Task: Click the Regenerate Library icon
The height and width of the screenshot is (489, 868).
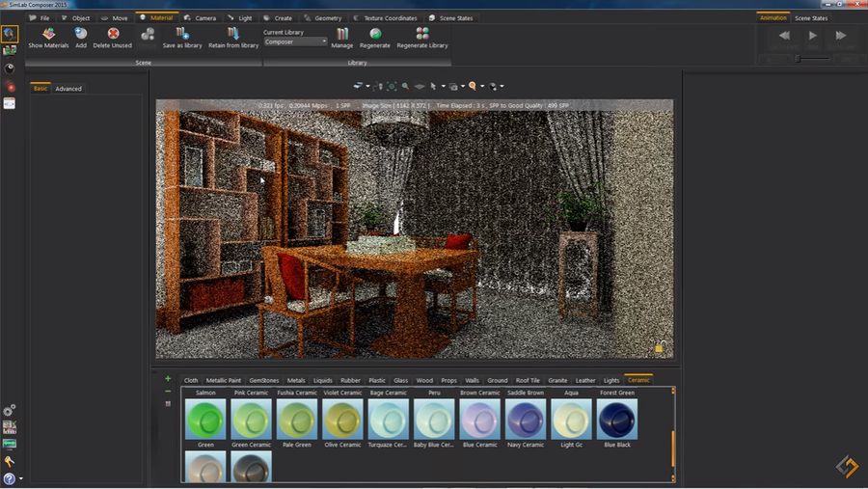Action: pos(422,35)
